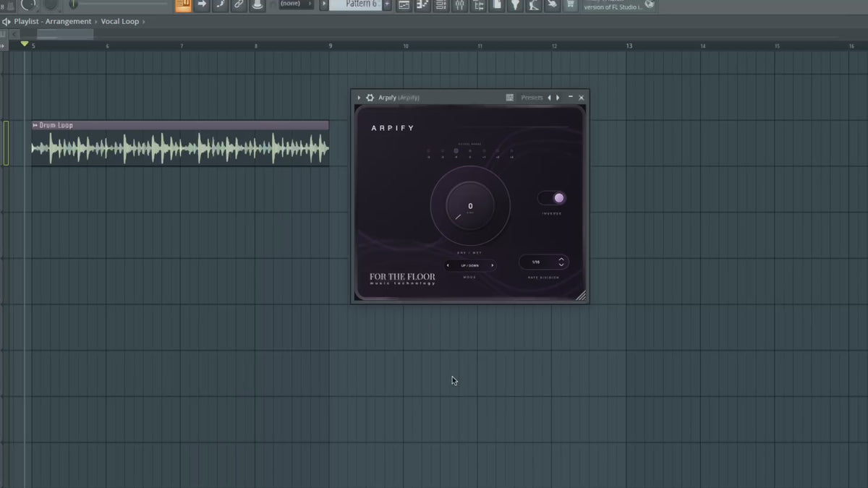Click the Playlist - Arrangement breadcrumb
The width and height of the screenshot is (868, 488).
tap(53, 22)
